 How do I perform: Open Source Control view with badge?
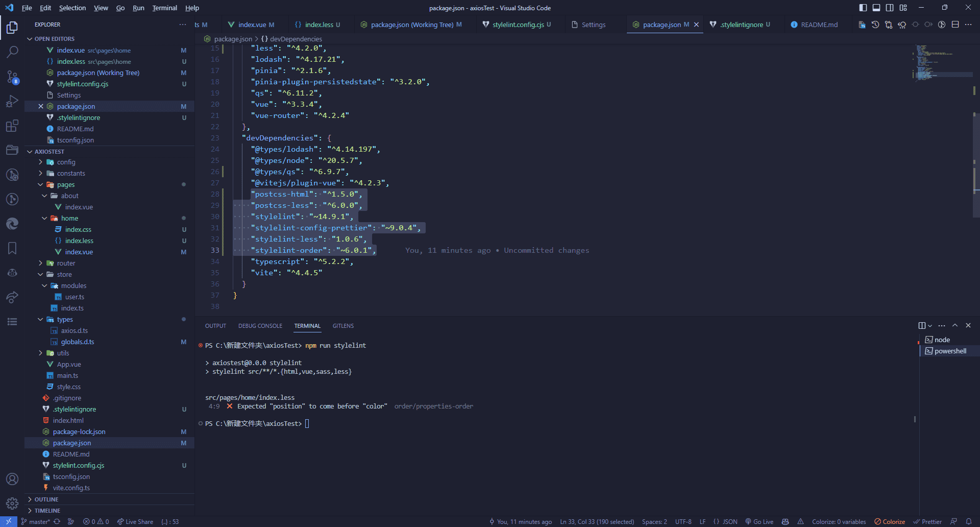[x=12, y=77]
